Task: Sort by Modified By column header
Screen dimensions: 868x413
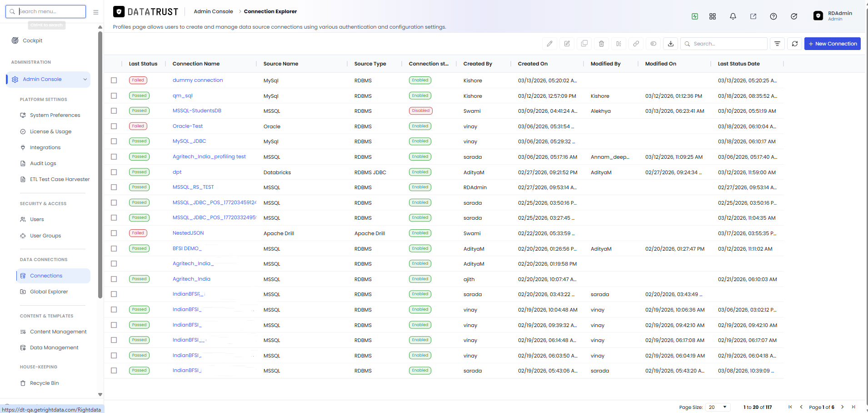Action: (606, 64)
